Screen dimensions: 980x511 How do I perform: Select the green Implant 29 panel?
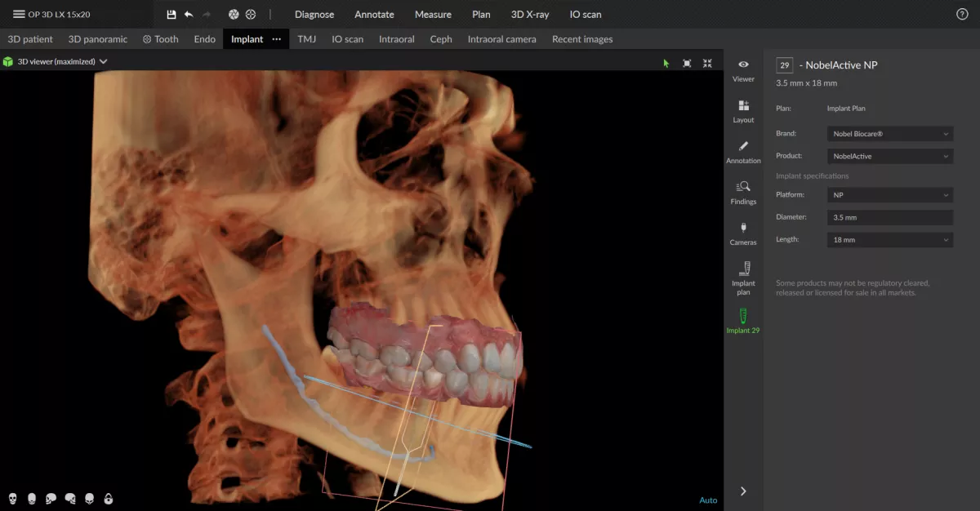click(743, 322)
